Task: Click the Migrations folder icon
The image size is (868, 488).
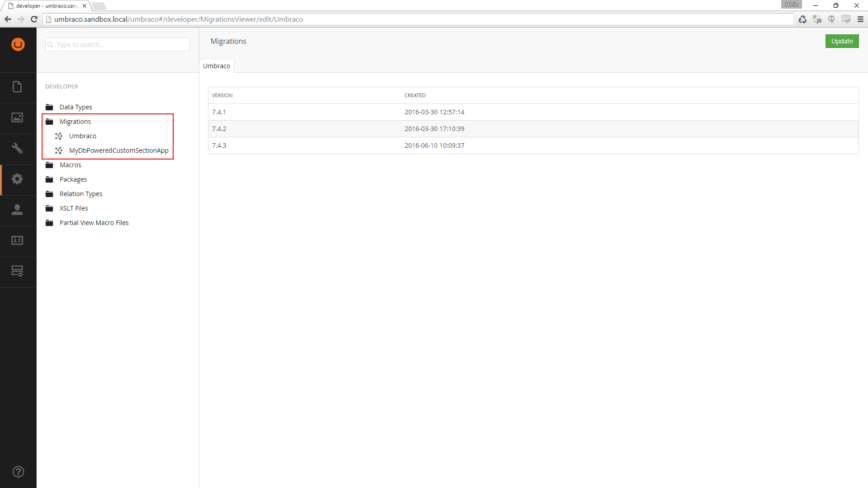Action: click(x=50, y=122)
